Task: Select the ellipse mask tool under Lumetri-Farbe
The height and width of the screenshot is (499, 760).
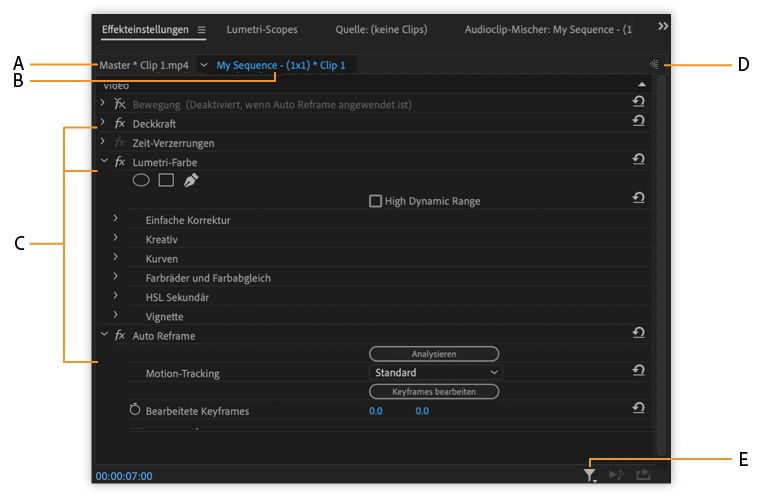Action: (141, 181)
